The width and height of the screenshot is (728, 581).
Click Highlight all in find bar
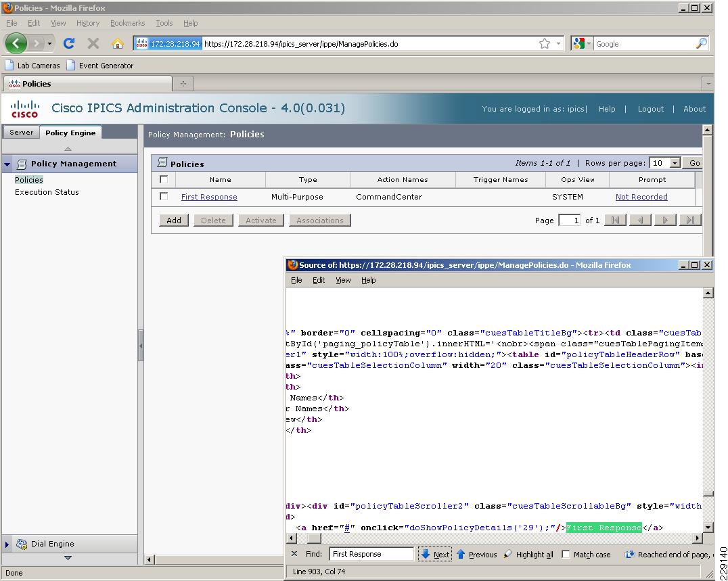click(528, 554)
